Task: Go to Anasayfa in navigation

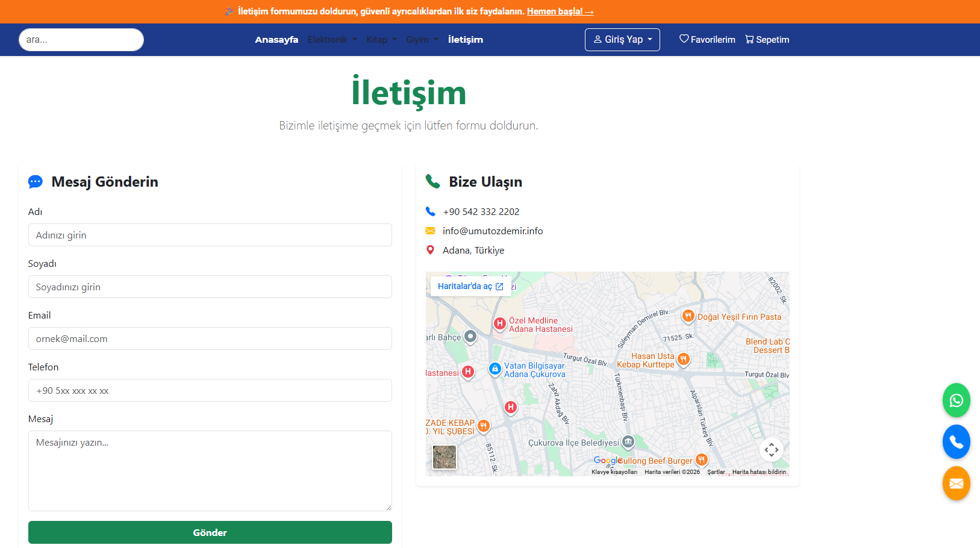Action: pos(276,40)
